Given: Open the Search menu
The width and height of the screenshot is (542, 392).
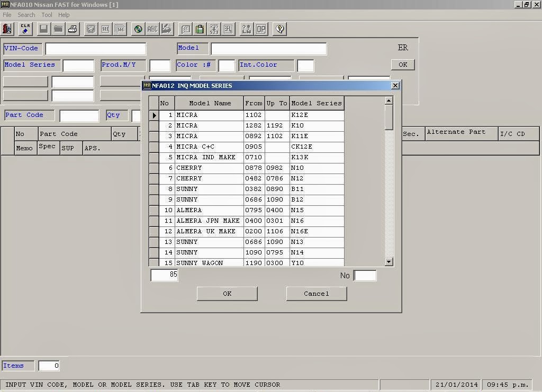Looking at the screenshot, I should point(26,15).
